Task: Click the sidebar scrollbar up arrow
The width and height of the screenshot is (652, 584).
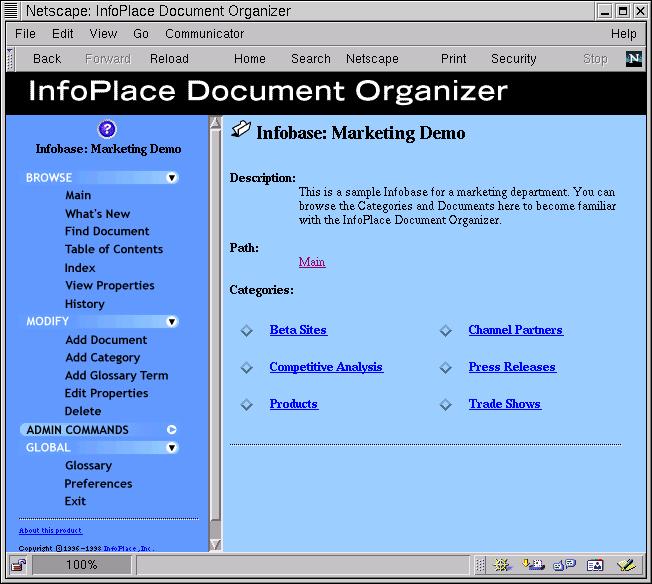Action: click(x=215, y=123)
